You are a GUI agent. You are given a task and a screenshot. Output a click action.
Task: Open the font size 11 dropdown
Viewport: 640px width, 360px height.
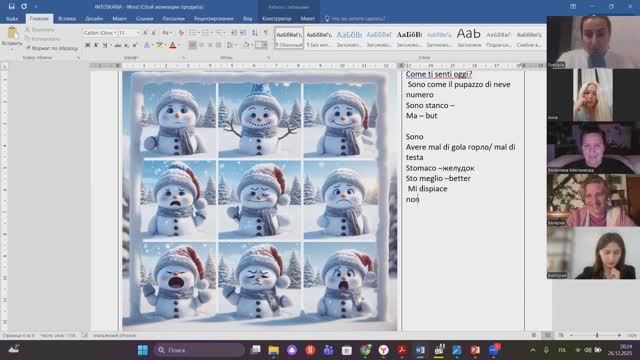tap(138, 33)
